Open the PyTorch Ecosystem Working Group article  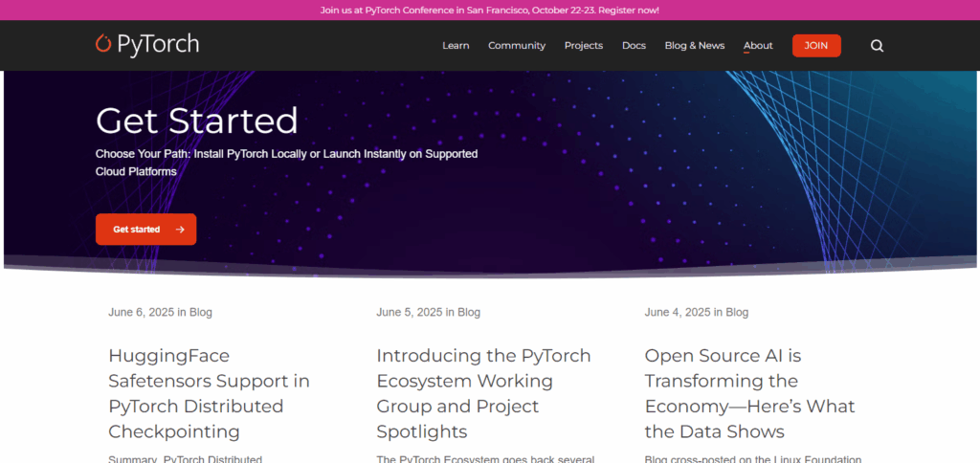click(483, 393)
